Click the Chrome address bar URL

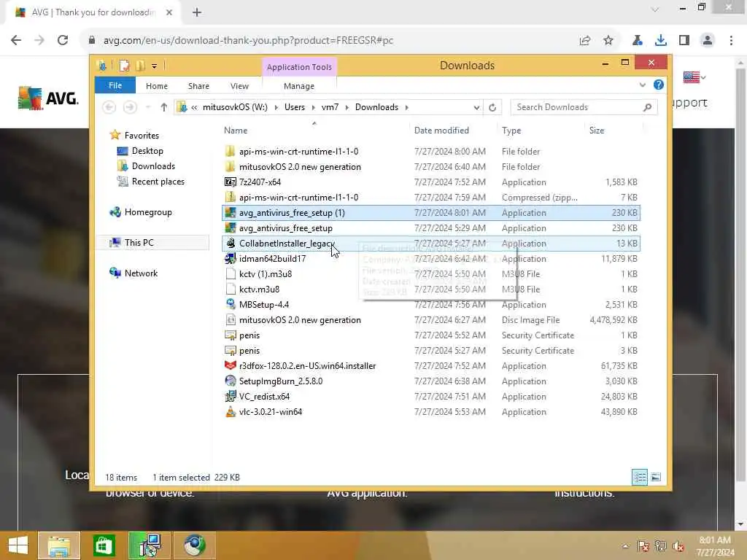[x=249, y=41]
